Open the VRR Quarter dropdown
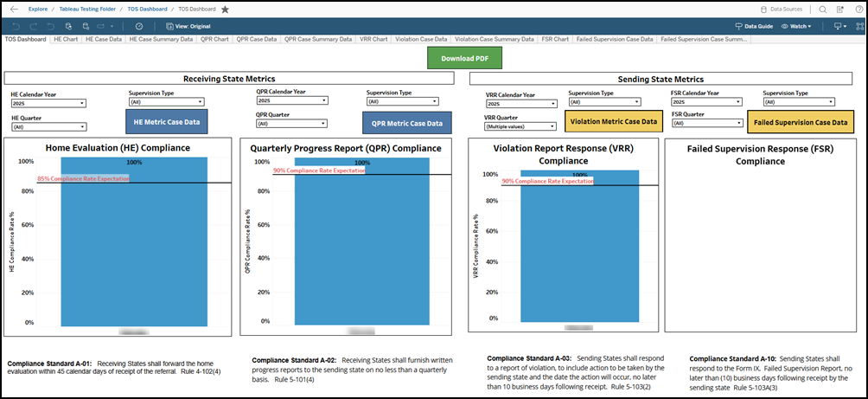868x399 pixels. coord(520,126)
